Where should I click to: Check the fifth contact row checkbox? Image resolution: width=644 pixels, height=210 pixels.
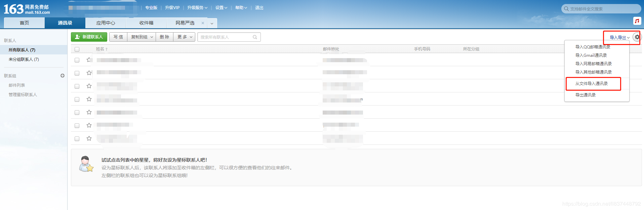pos(77,113)
